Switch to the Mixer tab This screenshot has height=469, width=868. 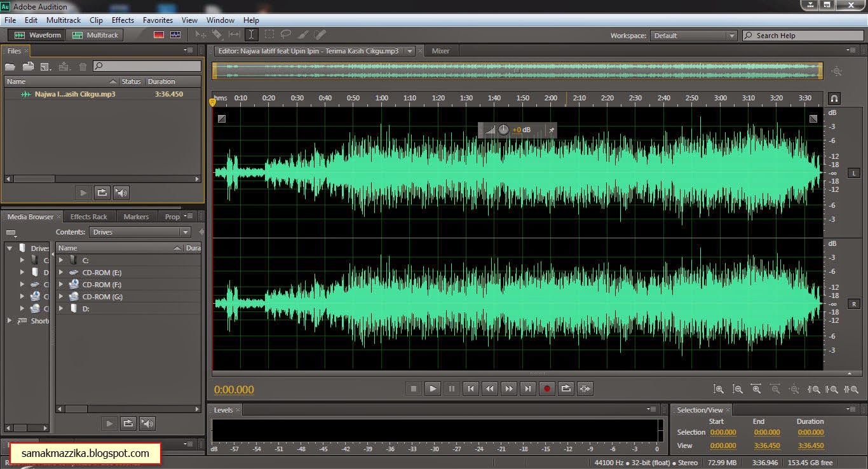pos(440,51)
